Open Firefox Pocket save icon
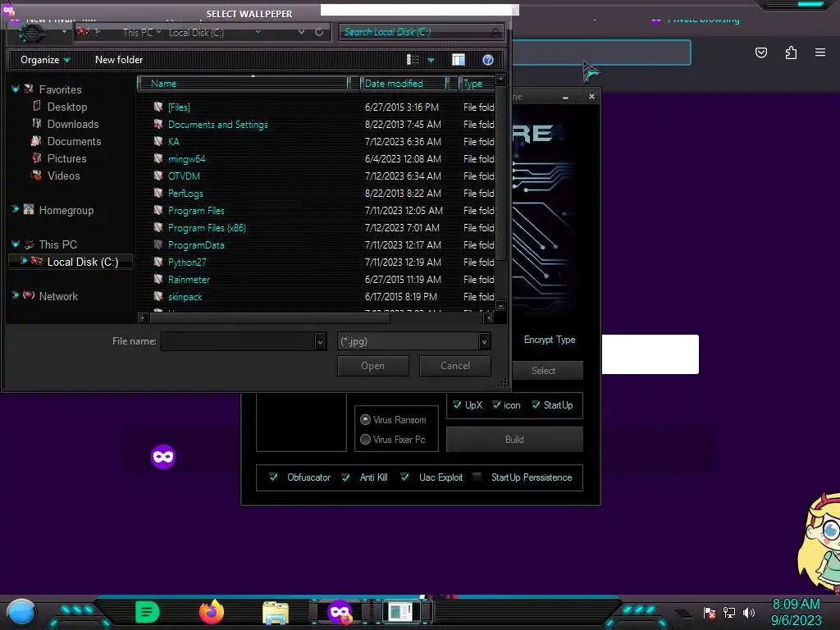 (761, 52)
